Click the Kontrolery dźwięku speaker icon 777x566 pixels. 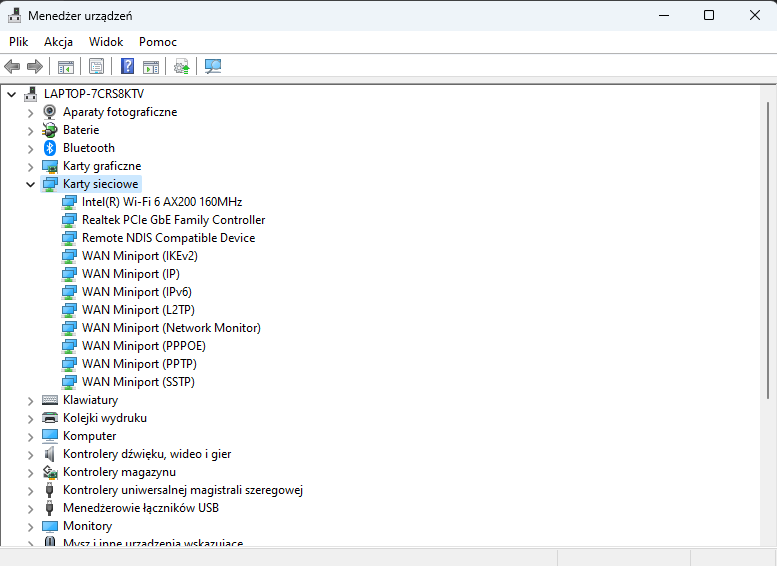50,454
